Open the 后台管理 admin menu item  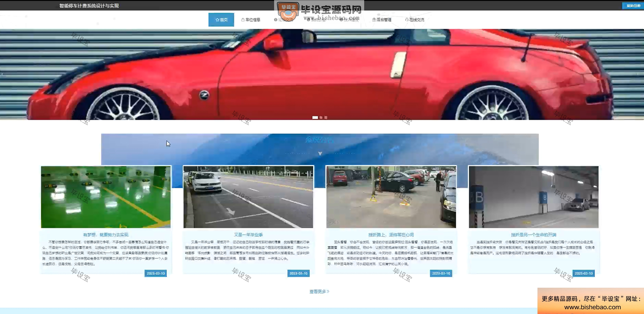(382, 20)
